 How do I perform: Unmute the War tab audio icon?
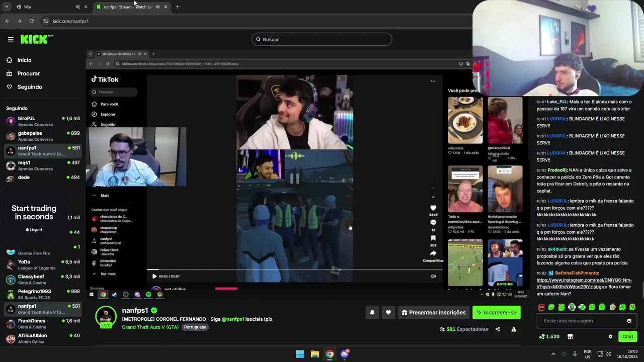click(x=77, y=7)
